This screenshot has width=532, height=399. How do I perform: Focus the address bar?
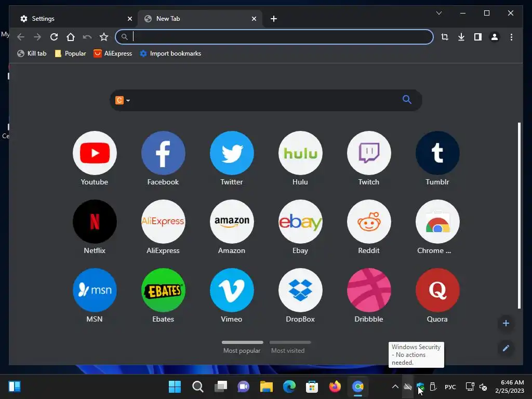point(274,37)
